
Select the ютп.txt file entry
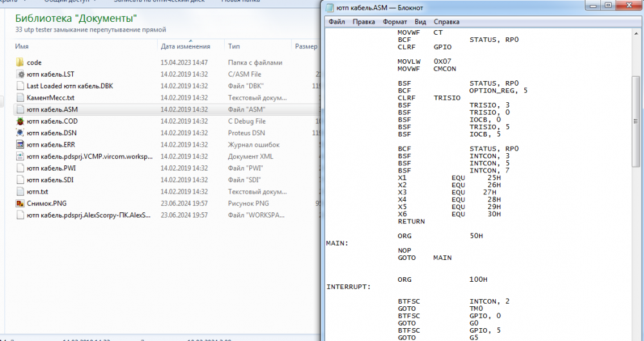point(37,192)
